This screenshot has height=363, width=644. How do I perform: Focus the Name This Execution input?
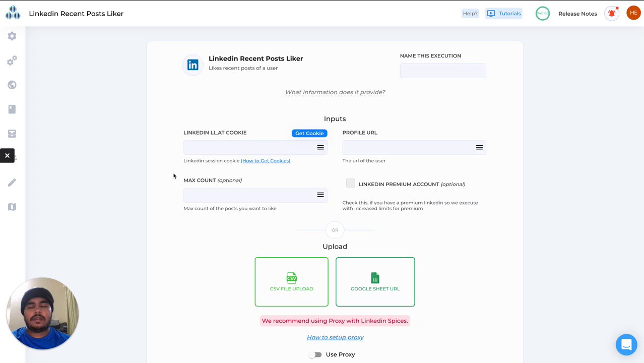pos(443,71)
